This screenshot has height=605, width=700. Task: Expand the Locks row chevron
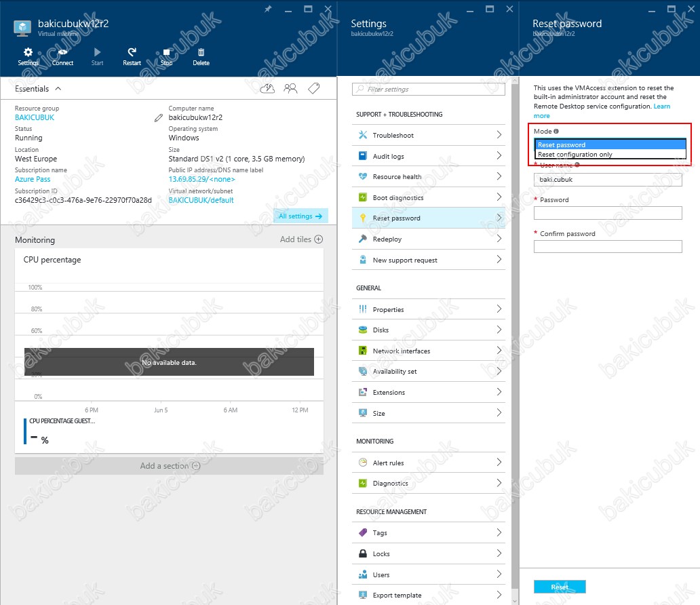[x=499, y=553]
